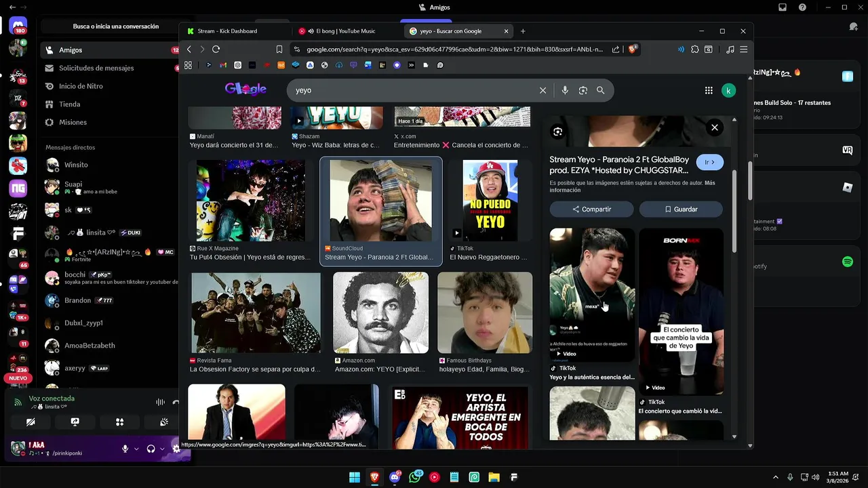Viewport: 868px width, 488px height.
Task: Search this preview image with Lens
Action: pos(557,131)
